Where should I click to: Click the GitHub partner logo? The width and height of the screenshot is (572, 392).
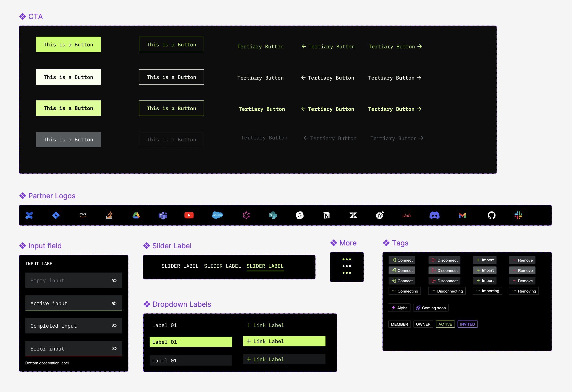point(492,215)
